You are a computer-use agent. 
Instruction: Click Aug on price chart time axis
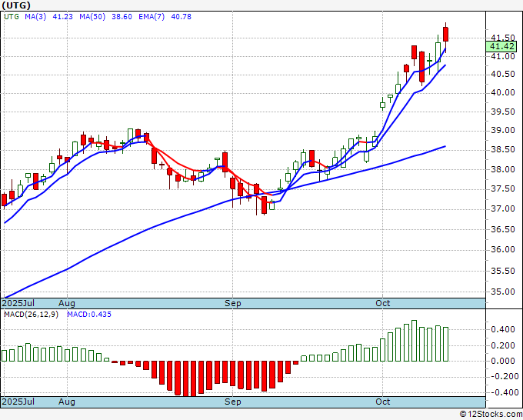tap(67, 303)
